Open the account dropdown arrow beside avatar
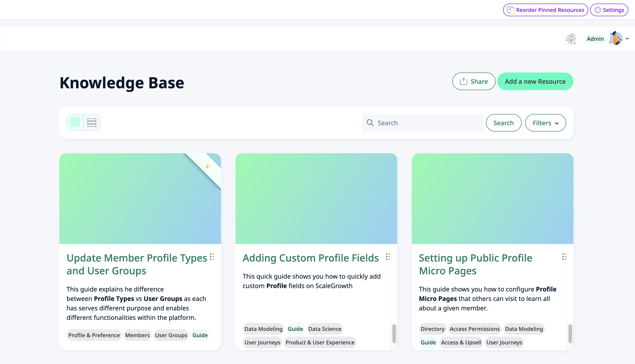 [x=627, y=39]
